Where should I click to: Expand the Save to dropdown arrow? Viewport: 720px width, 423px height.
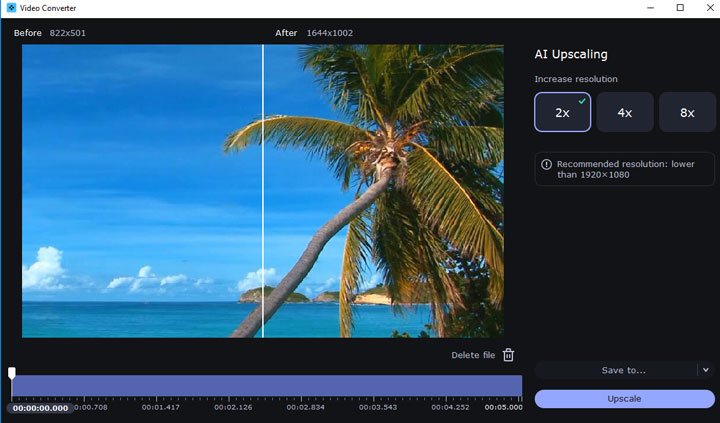[x=706, y=370]
